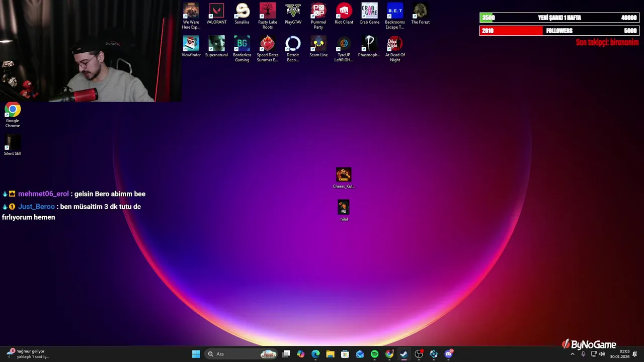
Task: Launch Copilot from the taskbar
Action: pos(300,354)
